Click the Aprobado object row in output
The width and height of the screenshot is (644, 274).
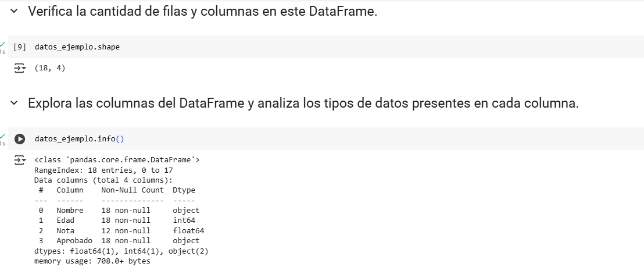[119, 241]
